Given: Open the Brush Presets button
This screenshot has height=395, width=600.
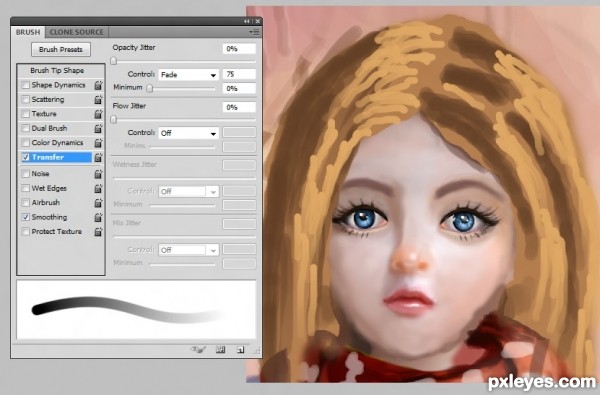Looking at the screenshot, I should [61, 49].
